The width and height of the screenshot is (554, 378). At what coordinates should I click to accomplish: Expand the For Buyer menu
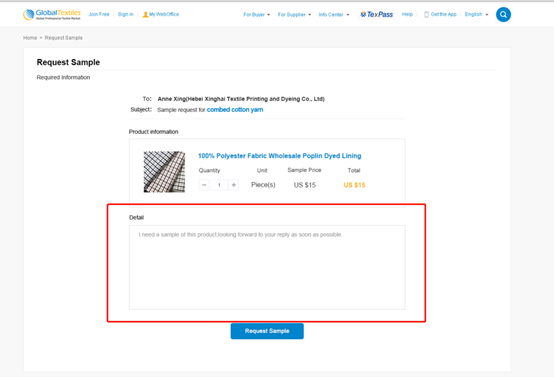point(257,14)
